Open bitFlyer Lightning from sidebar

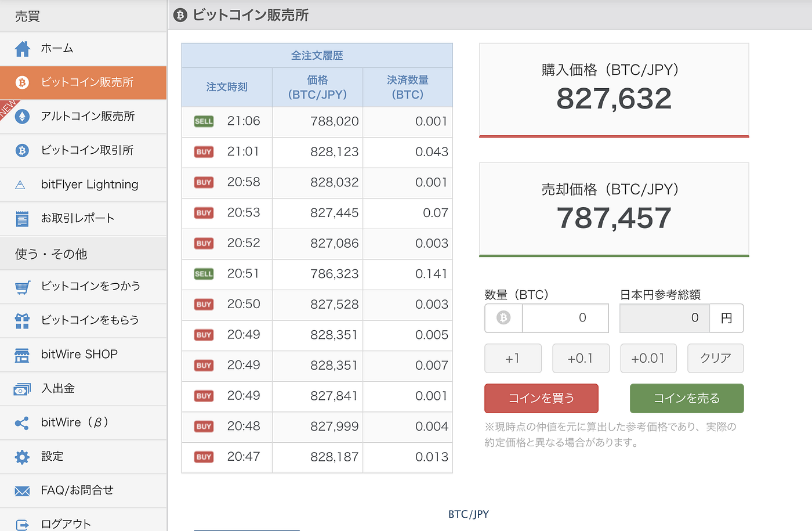[84, 185]
